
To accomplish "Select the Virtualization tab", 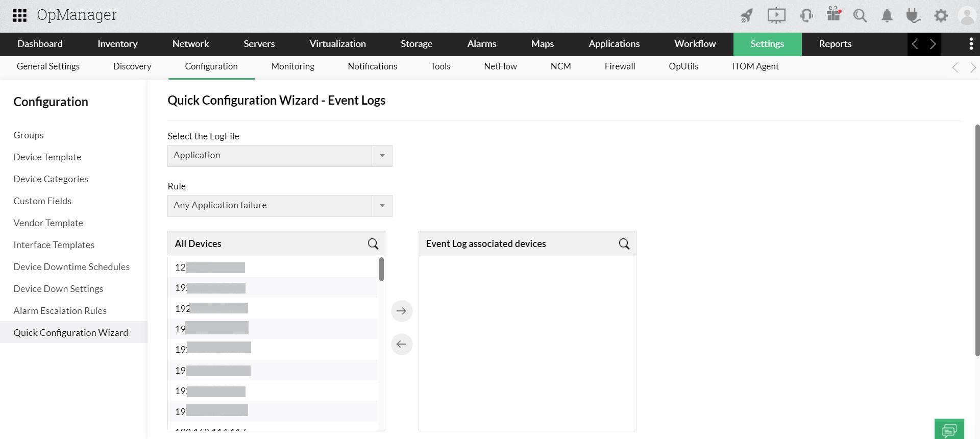I will tap(337, 44).
